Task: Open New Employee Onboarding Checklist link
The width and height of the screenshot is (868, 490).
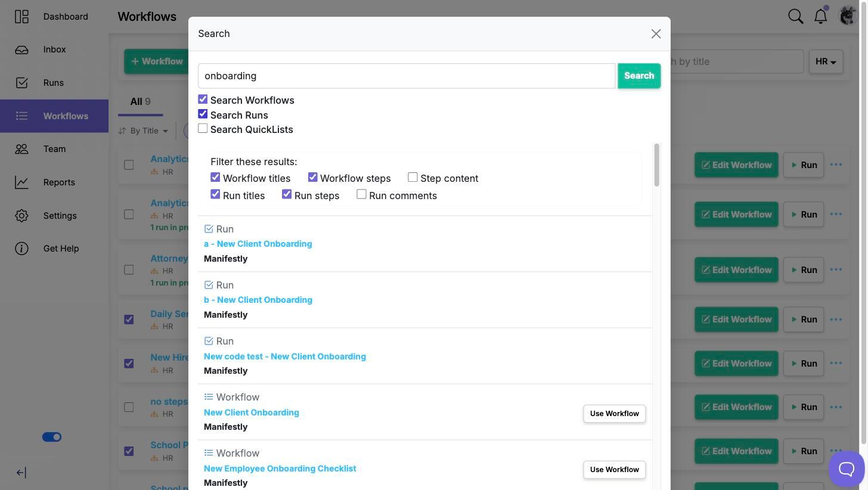Action: [x=280, y=469]
